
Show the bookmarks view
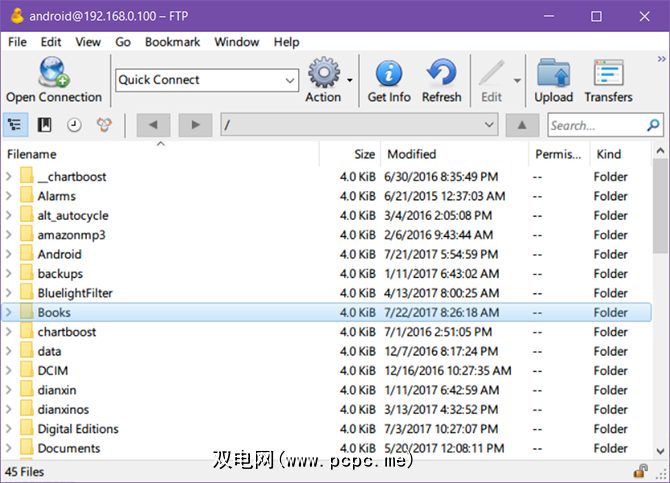tap(45, 125)
